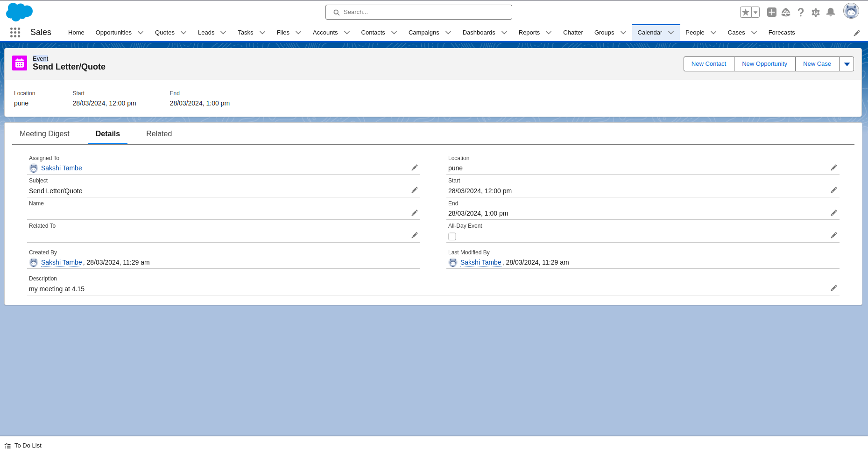Open the user profile avatar

pos(851,11)
